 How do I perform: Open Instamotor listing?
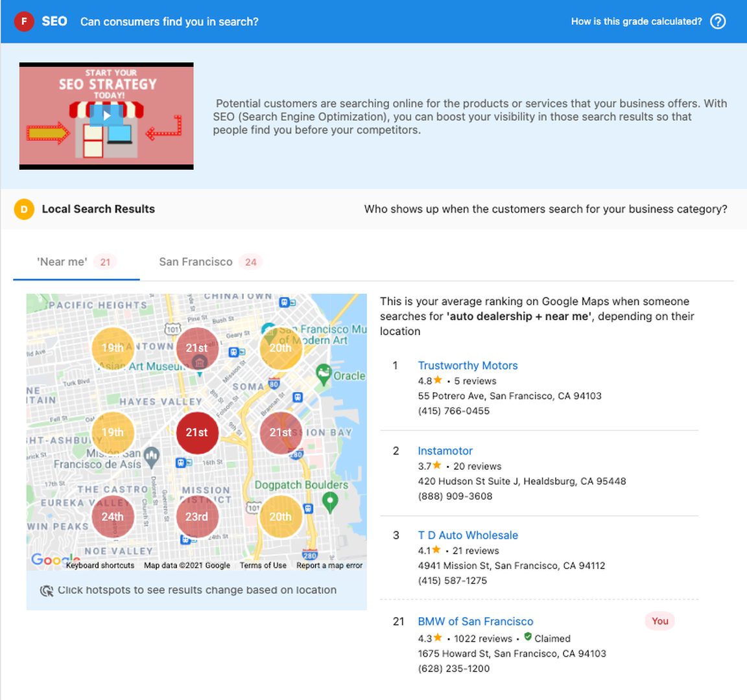pyautogui.click(x=445, y=451)
